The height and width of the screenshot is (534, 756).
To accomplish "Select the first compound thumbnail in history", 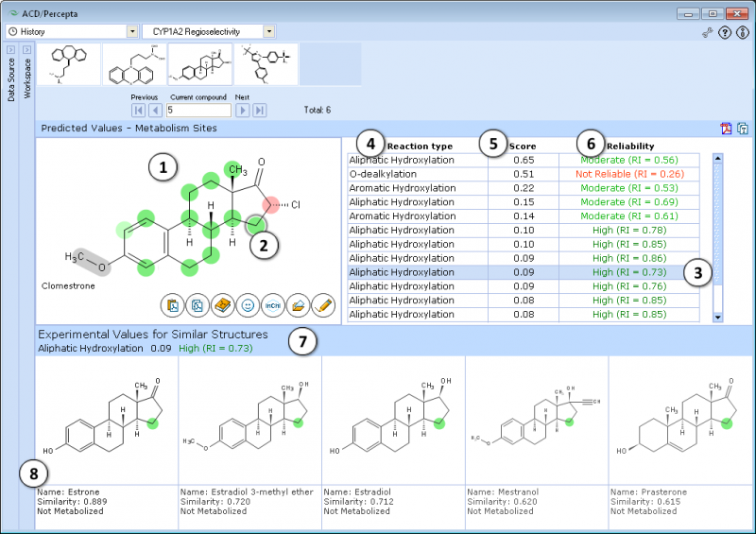I will click(x=68, y=64).
